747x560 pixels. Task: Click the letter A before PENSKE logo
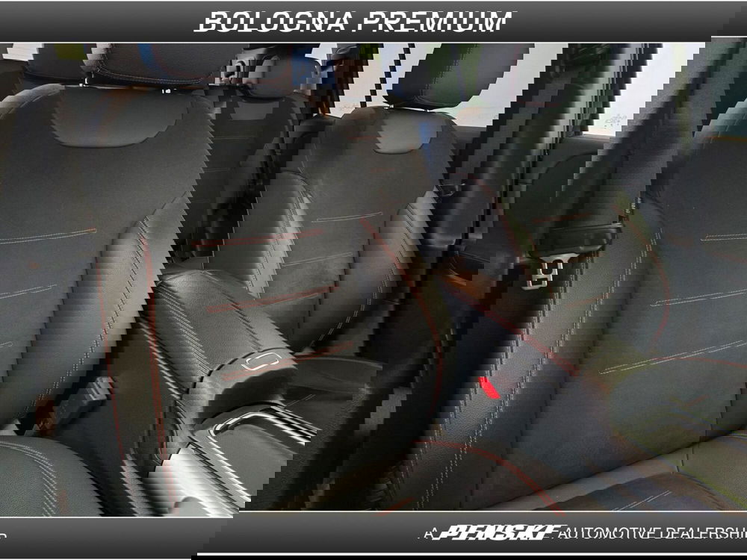[429, 532]
